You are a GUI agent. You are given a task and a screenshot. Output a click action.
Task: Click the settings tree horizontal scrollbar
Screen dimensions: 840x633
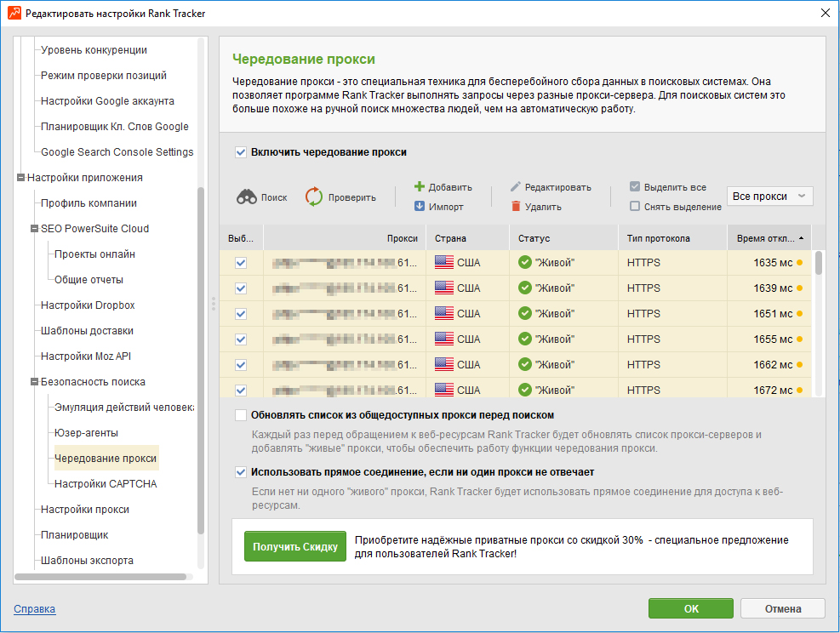pos(100,577)
